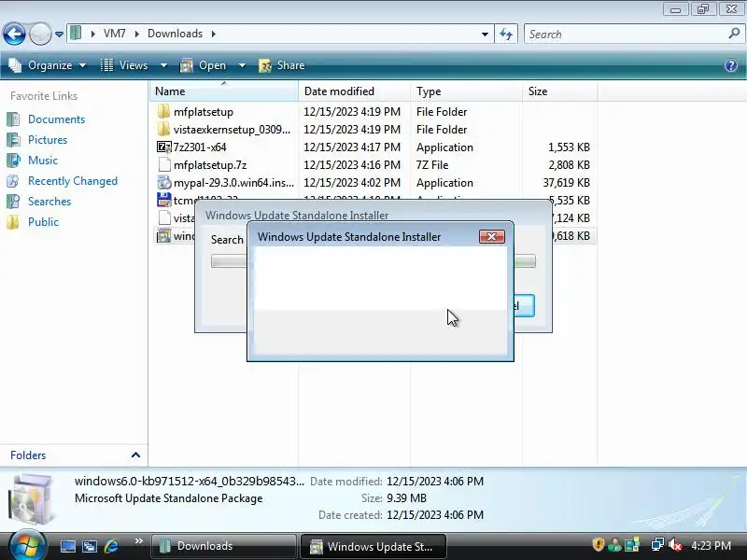Click the VM7 breadcrumb in address bar
Viewport: 747px width, 560px height.
114,34
